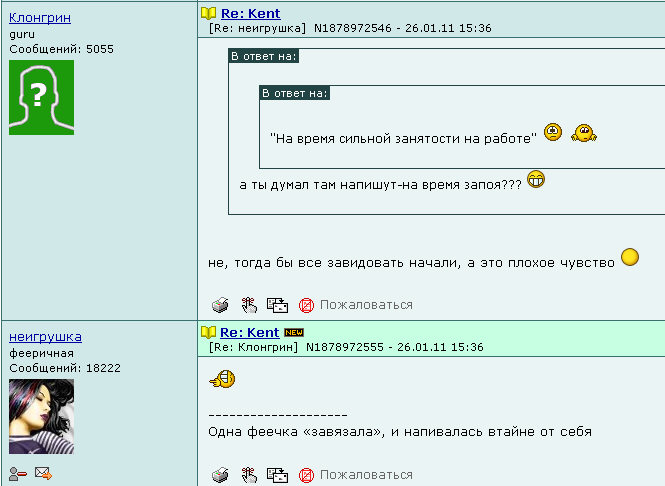Screen dimensions: 665x486
Task: Open second Re: Kent post title marked NEW
Action: (249, 332)
